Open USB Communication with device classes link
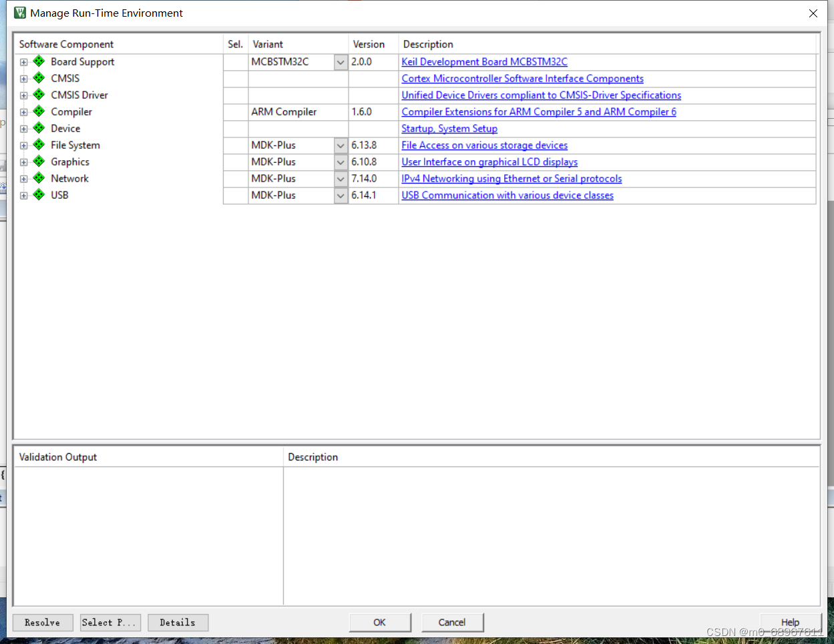 click(x=507, y=195)
